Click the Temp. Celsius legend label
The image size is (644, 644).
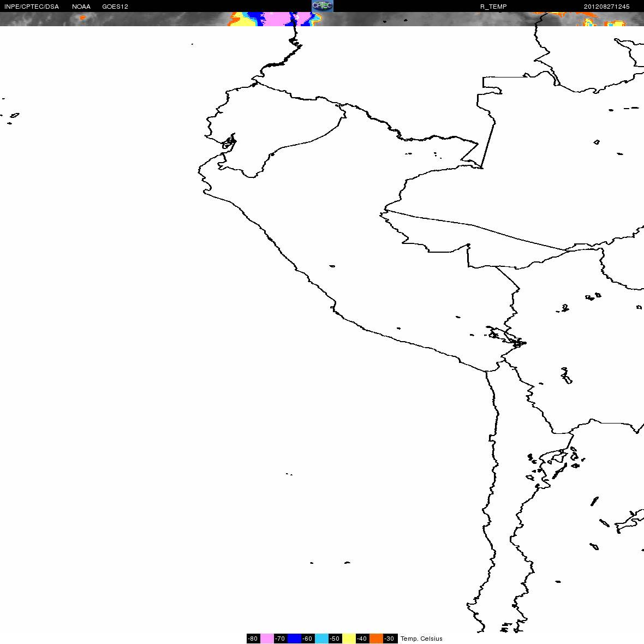point(421,639)
